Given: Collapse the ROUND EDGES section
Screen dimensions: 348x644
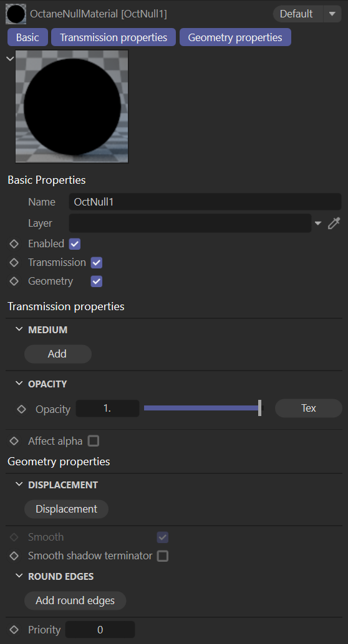Looking at the screenshot, I should (19, 576).
